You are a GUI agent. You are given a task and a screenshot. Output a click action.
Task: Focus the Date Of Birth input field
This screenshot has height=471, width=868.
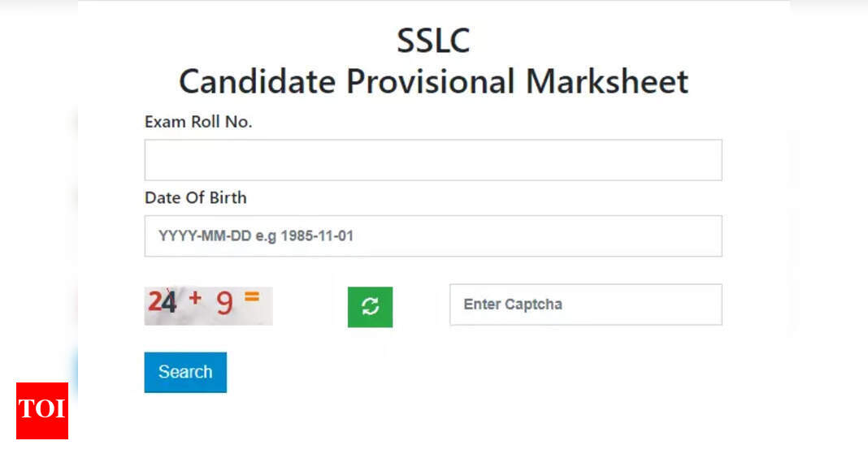pyautogui.click(x=433, y=236)
